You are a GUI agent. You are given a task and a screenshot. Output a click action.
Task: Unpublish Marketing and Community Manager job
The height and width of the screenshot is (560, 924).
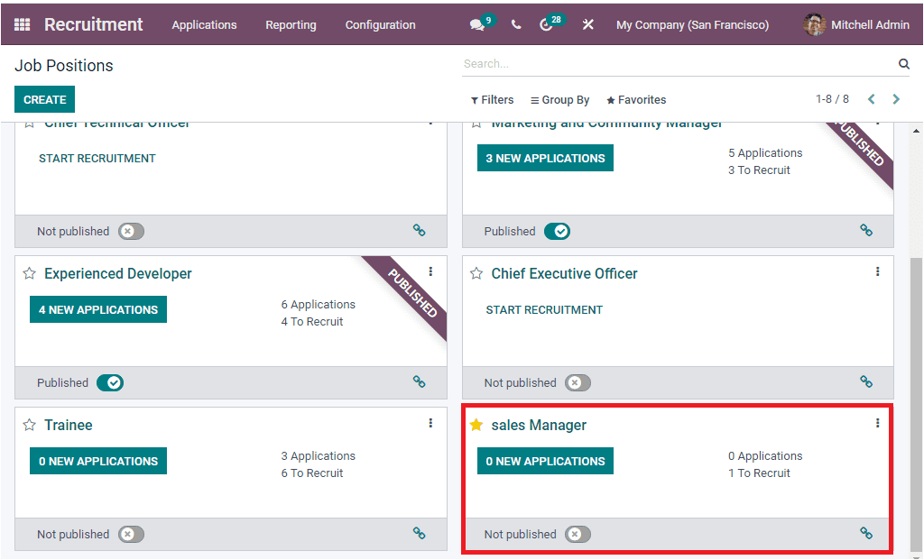pos(557,232)
